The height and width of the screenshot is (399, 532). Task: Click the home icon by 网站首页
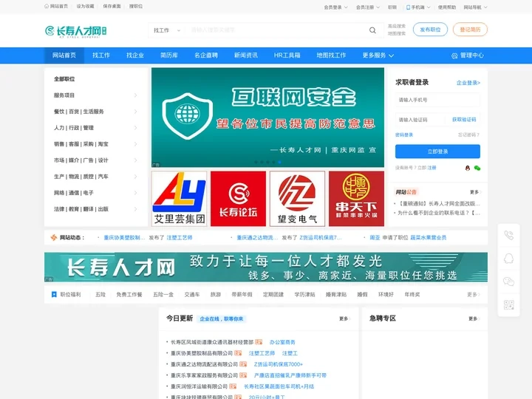pos(47,6)
